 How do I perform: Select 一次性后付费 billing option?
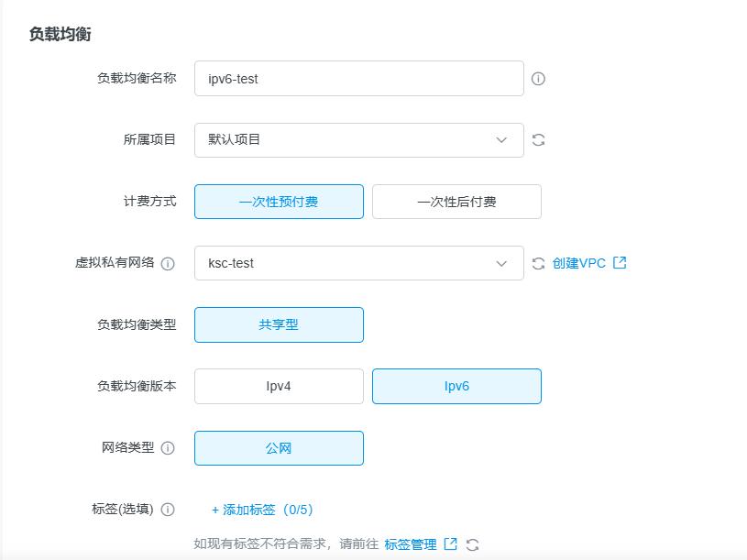point(456,202)
